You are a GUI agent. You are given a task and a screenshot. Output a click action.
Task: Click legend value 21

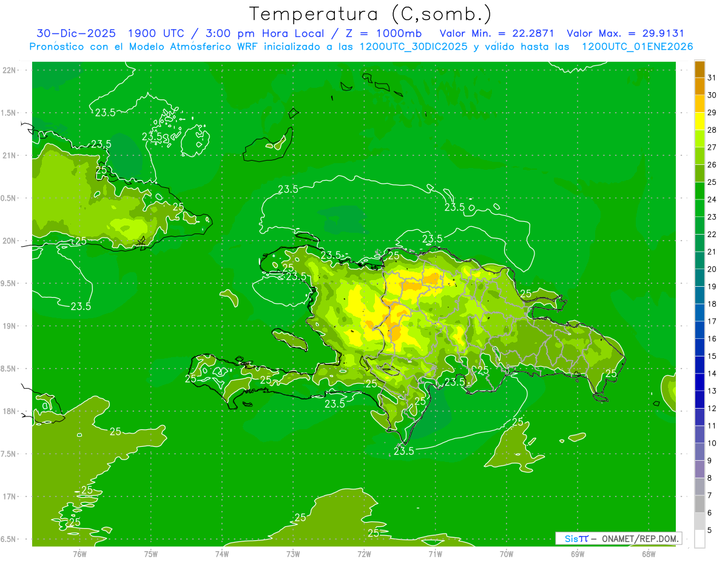[x=712, y=252]
